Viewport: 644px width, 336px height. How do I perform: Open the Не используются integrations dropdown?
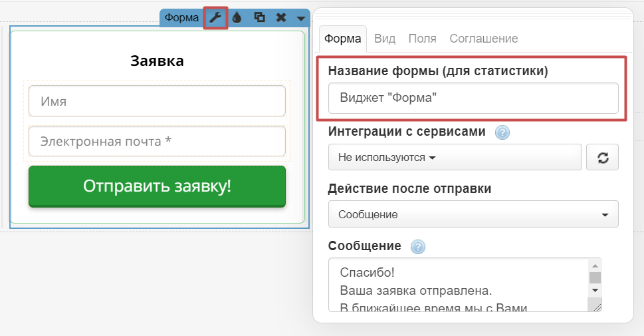point(455,158)
